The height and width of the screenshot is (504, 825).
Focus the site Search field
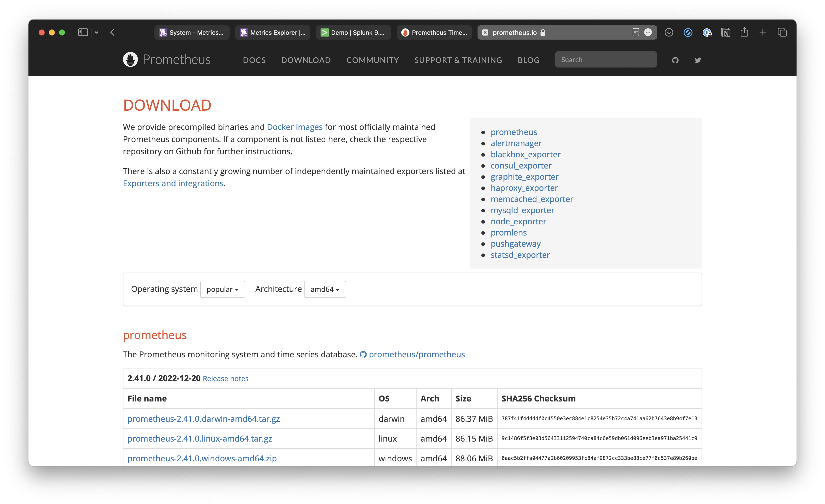606,60
